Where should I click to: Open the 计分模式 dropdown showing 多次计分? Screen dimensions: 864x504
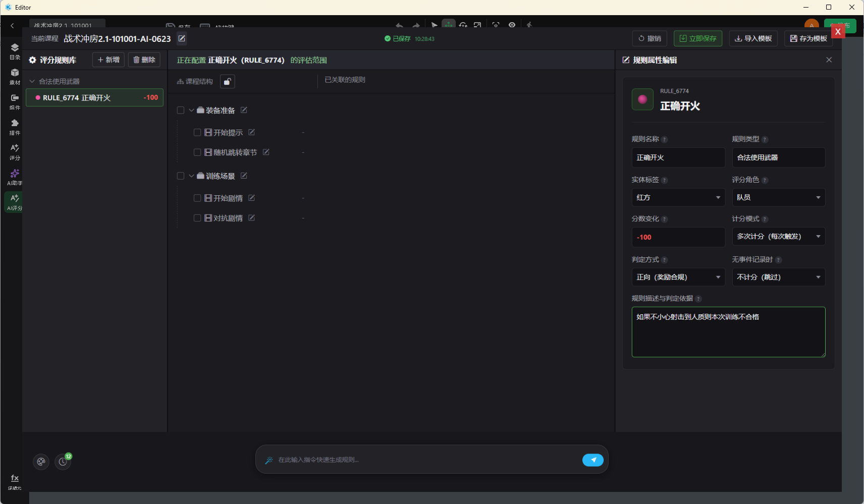[x=779, y=236]
